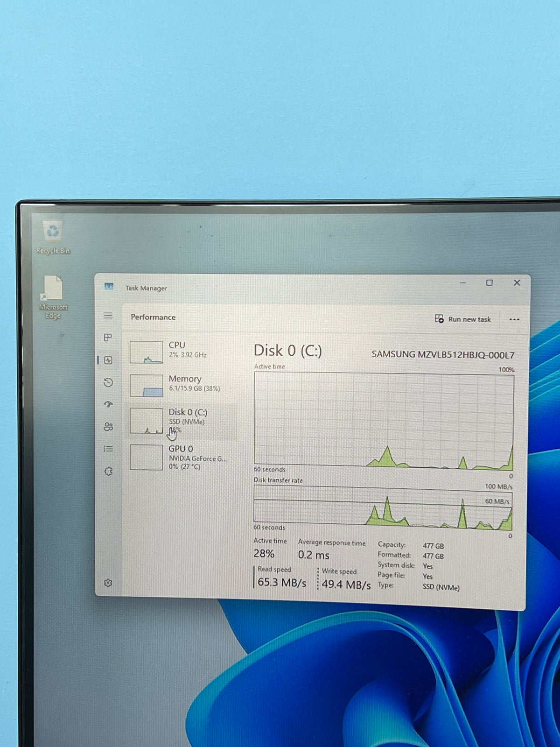Open the App history icon in sidebar
560x747 pixels.
tap(108, 382)
